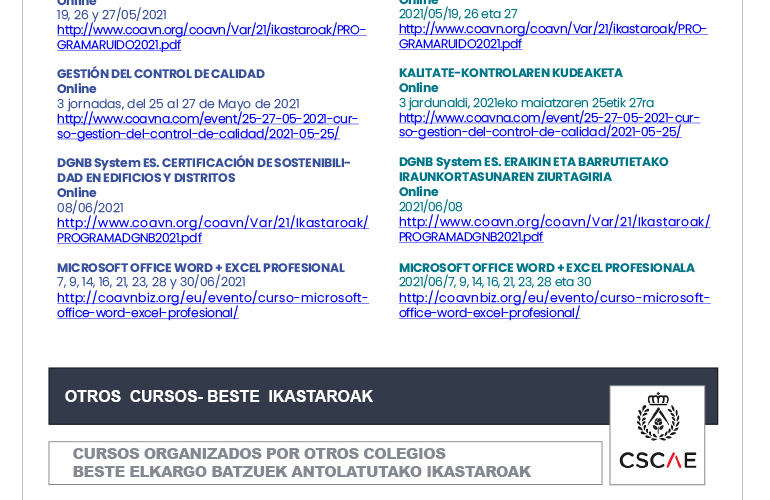Select heading GESTIÓN DEL CONTROL DE CALIDAD

[x=161, y=74]
